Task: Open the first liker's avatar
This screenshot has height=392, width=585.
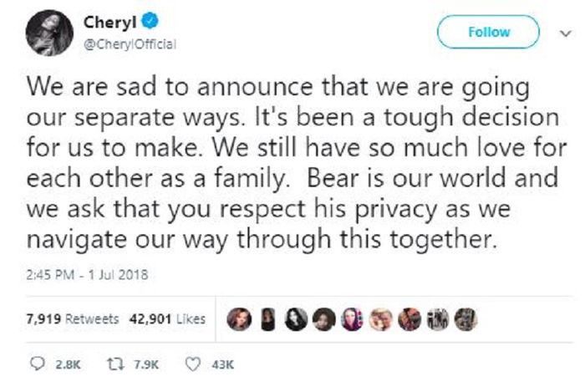Action: [241, 319]
